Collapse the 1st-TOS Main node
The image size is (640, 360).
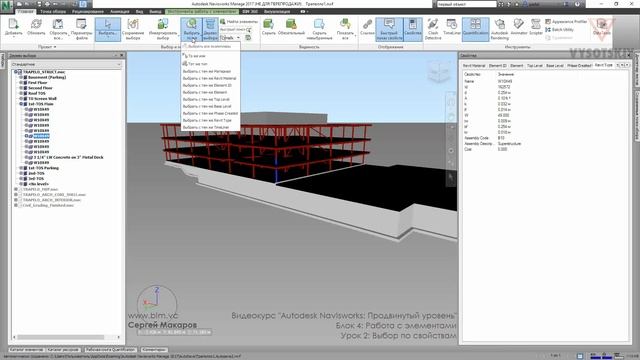pos(21,104)
